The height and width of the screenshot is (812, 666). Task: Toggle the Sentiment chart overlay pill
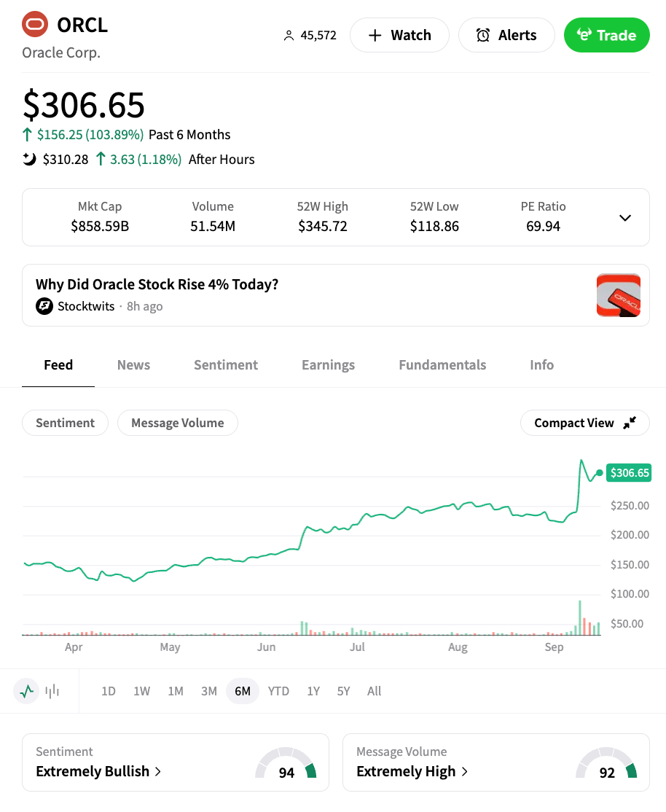[x=65, y=423]
